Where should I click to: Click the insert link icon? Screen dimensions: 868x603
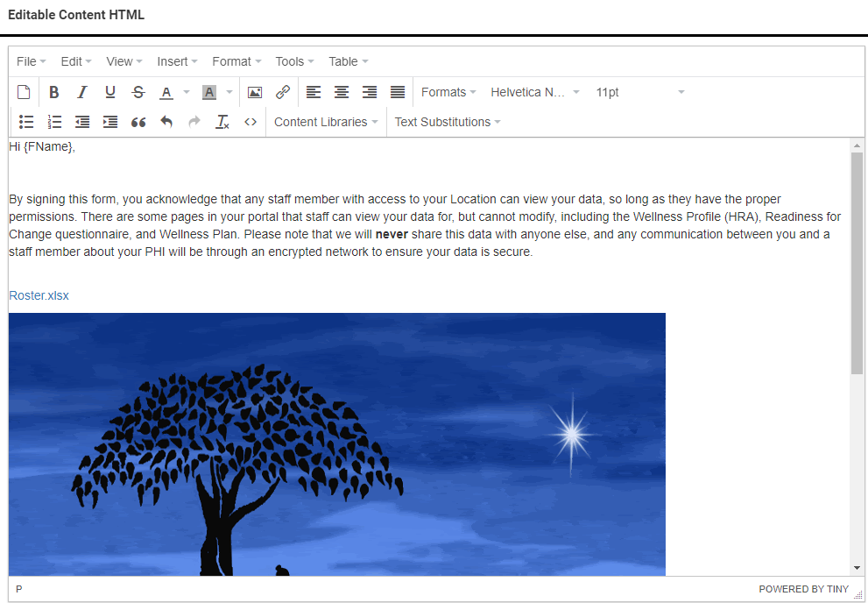coord(283,92)
